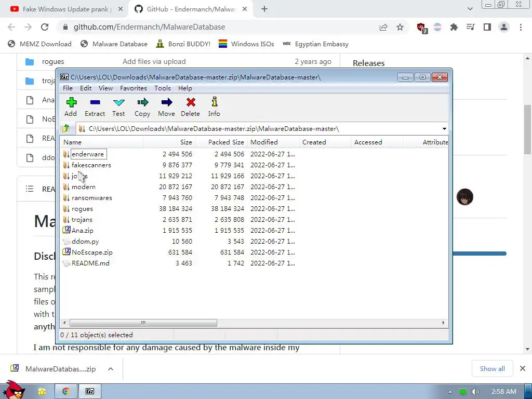Toggle Chrome side panel icon
The height and width of the screenshot is (399, 532).
tap(487, 27)
